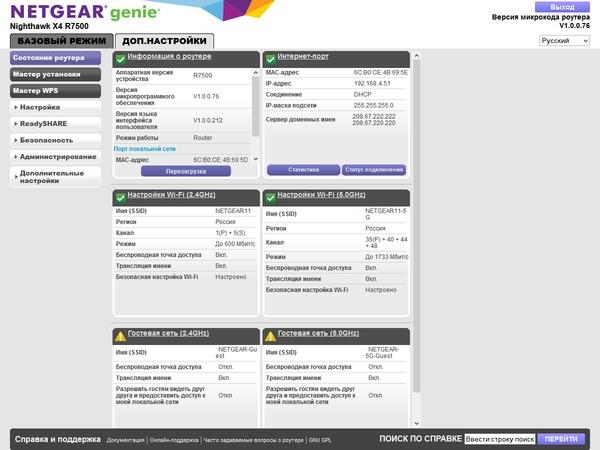600x450 pixels.
Task: Open Часто задаваемые вопросы о роутере link
Action: (x=253, y=440)
